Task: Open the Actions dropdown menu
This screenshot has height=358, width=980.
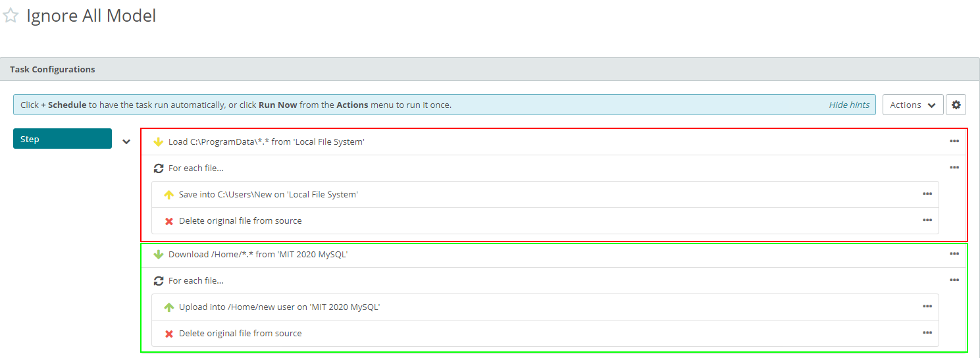Action: coord(913,105)
